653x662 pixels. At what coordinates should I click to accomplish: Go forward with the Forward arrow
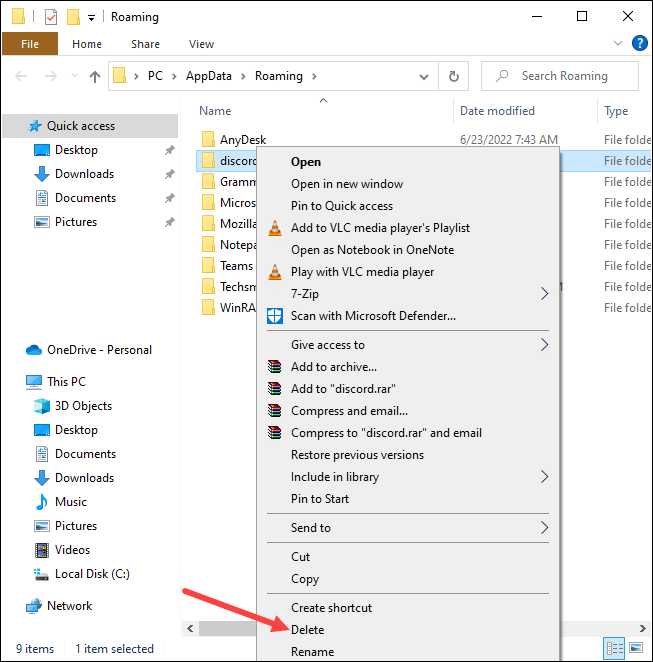coord(51,76)
